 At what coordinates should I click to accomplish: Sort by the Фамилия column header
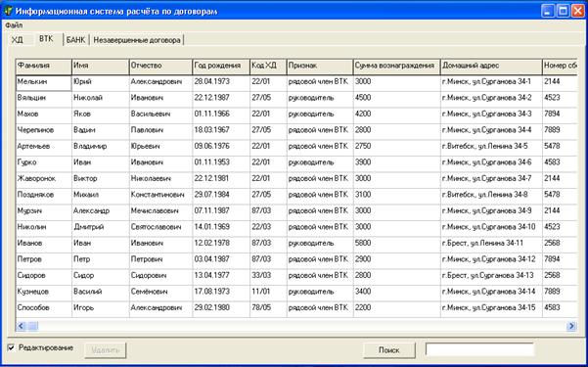43,67
